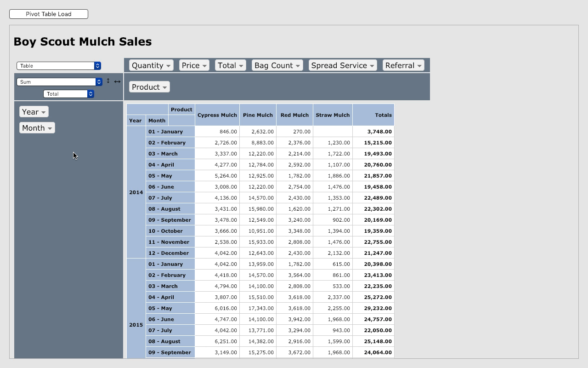Image resolution: width=588 pixels, height=368 pixels.
Task: Open the Sum aggregator dropdown
Action: click(59, 81)
